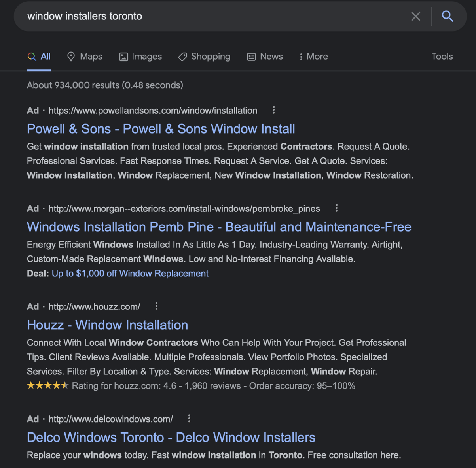This screenshot has height=468, width=476.
Task: Follow the Up to $1,000 off Window Replacement deal
Action: [130, 273]
